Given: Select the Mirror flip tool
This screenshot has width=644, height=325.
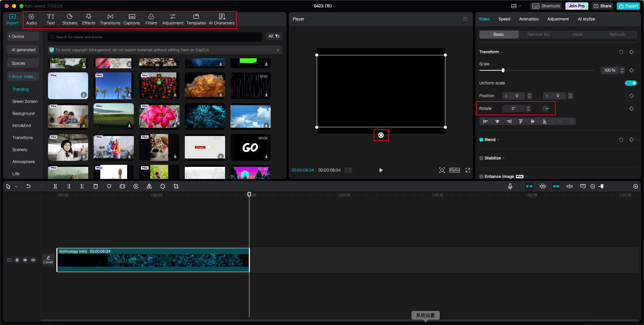Looking at the screenshot, I should 149,186.
